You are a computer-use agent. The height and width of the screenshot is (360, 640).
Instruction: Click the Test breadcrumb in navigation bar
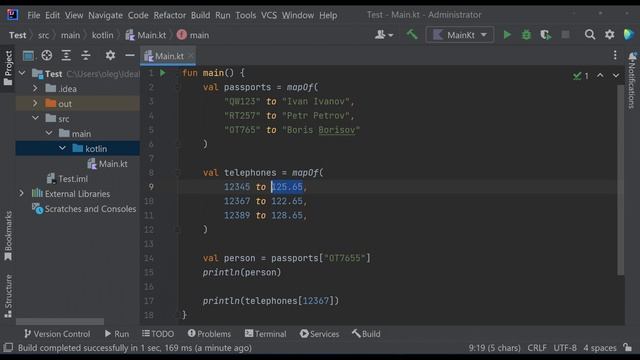(x=18, y=36)
